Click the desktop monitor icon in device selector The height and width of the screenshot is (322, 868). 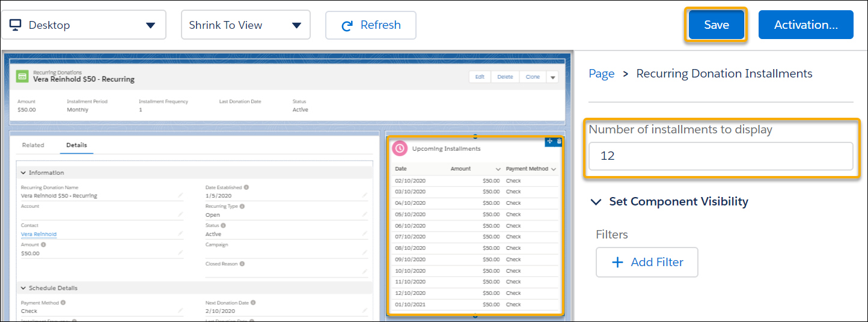16,25
